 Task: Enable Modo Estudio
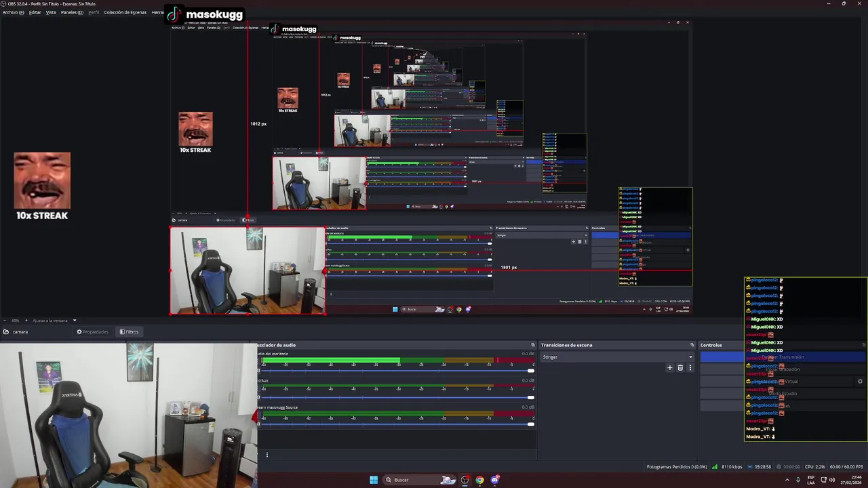point(783,393)
